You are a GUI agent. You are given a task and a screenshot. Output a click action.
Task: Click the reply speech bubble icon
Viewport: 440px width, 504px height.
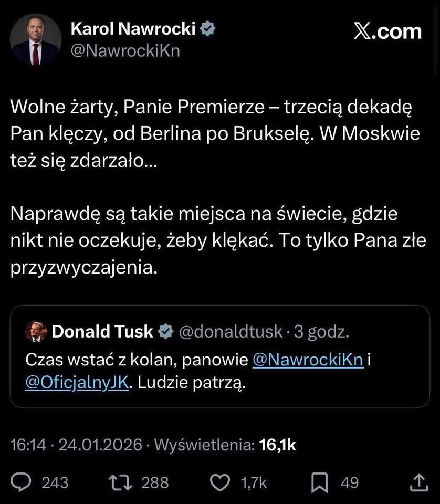point(23,482)
